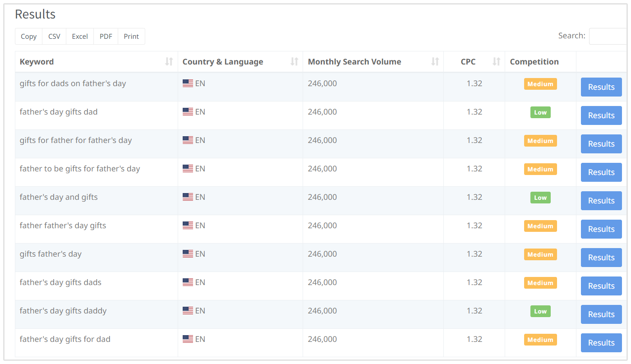
Task: Click sort icon in Country & Language header
Action: point(294,62)
